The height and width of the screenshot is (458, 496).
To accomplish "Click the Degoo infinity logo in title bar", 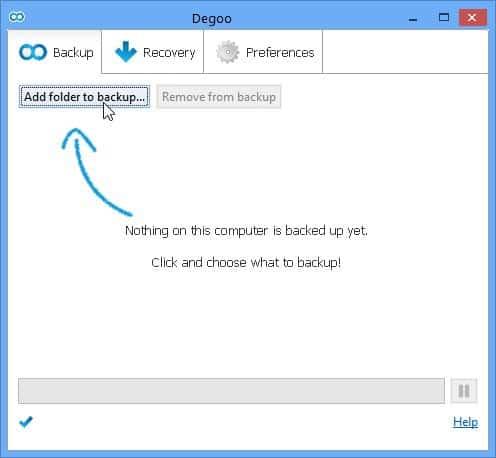I will click(x=17, y=17).
